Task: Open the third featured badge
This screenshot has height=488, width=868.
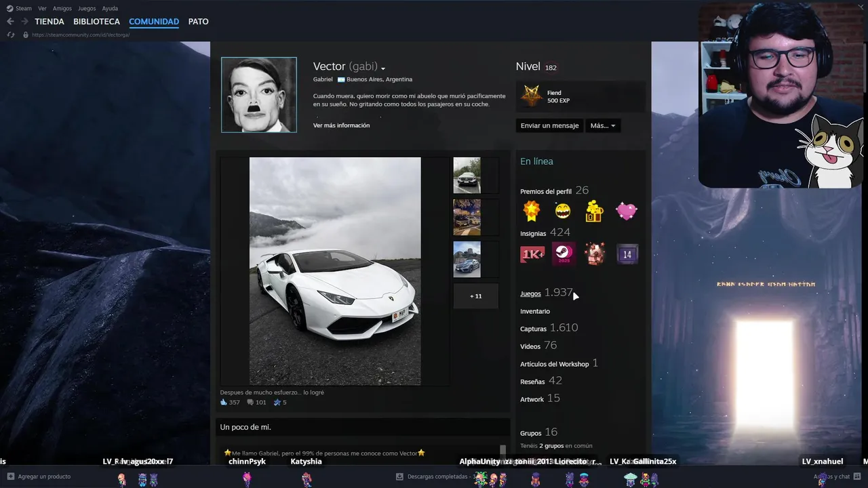Action: [595, 254]
